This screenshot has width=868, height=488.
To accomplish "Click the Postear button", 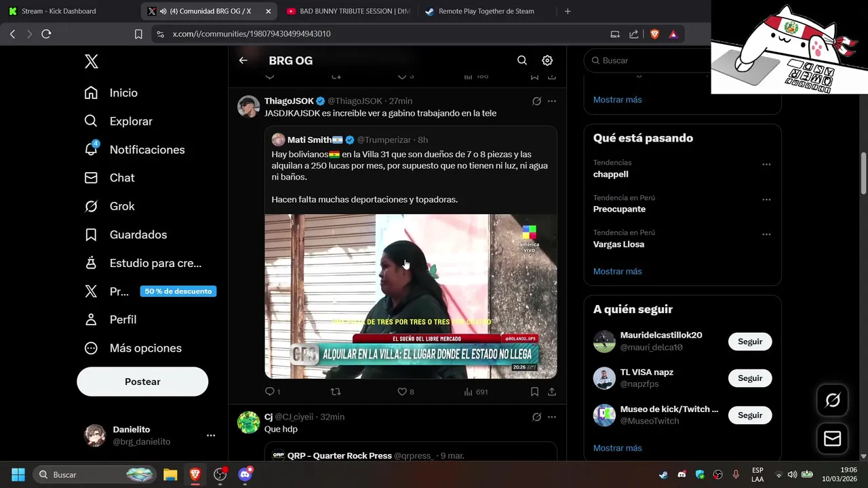I will click(142, 382).
